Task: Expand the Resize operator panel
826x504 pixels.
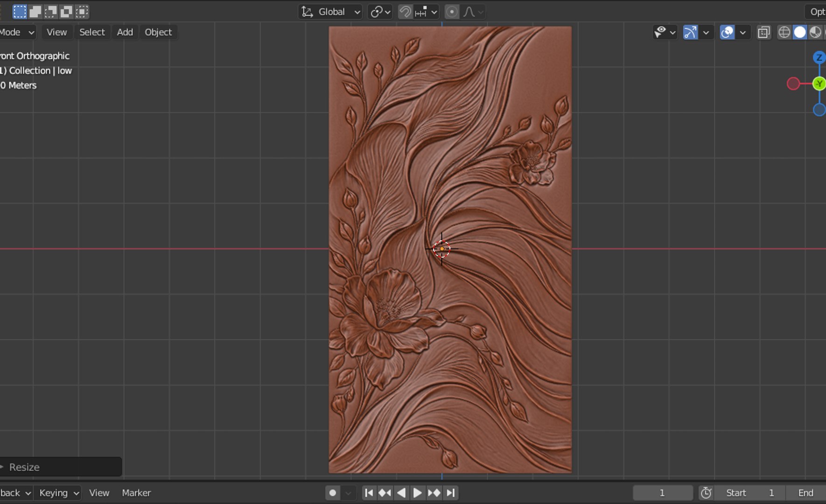Action: 61,467
